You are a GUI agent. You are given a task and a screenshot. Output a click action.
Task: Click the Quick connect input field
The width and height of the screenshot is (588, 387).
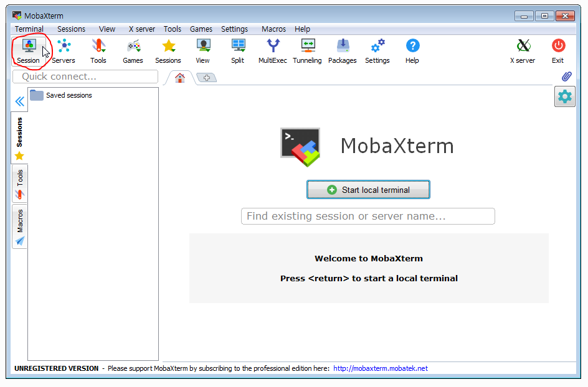85,77
